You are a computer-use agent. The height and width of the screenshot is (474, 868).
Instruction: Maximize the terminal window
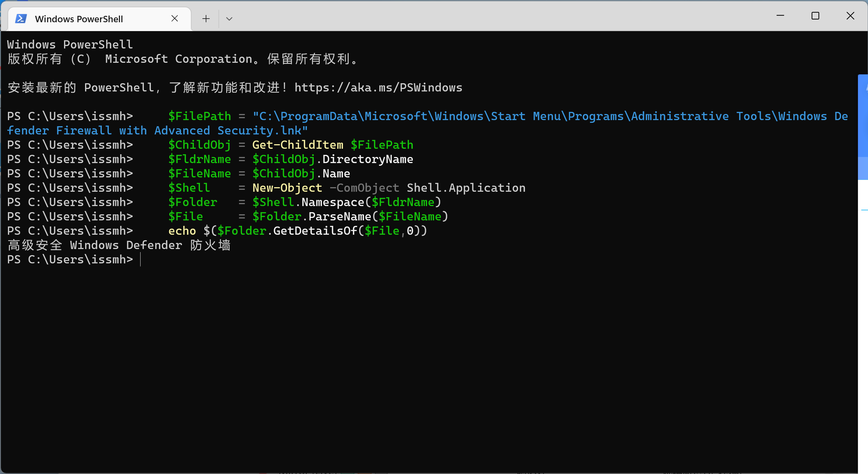pos(816,16)
